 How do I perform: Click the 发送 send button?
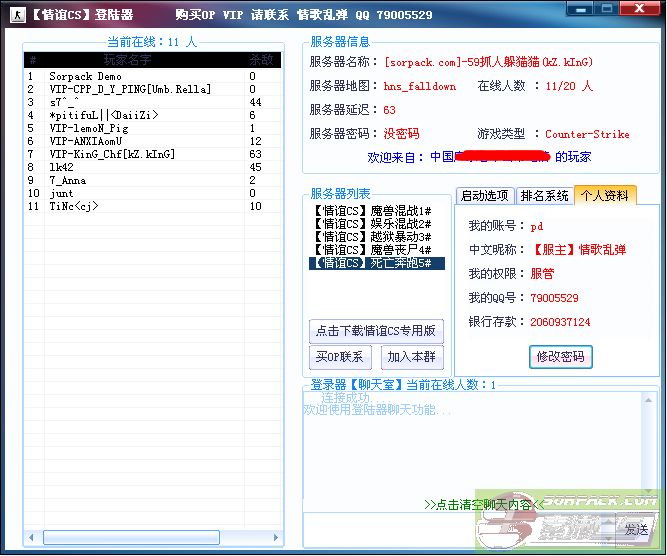[x=635, y=529]
